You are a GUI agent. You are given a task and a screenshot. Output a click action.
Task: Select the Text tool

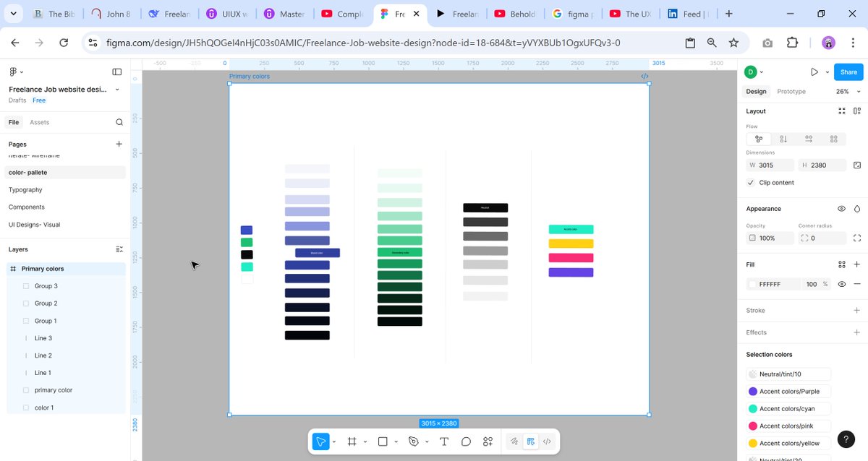click(x=443, y=441)
